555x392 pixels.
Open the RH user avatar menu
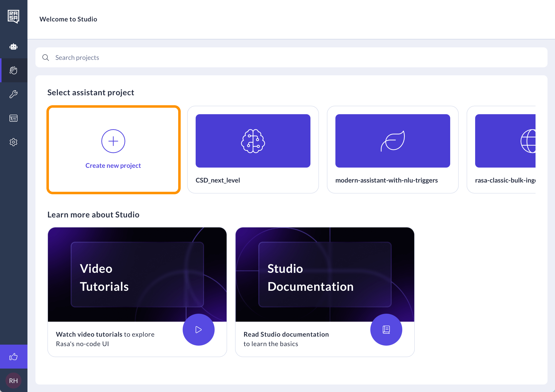pos(13,381)
